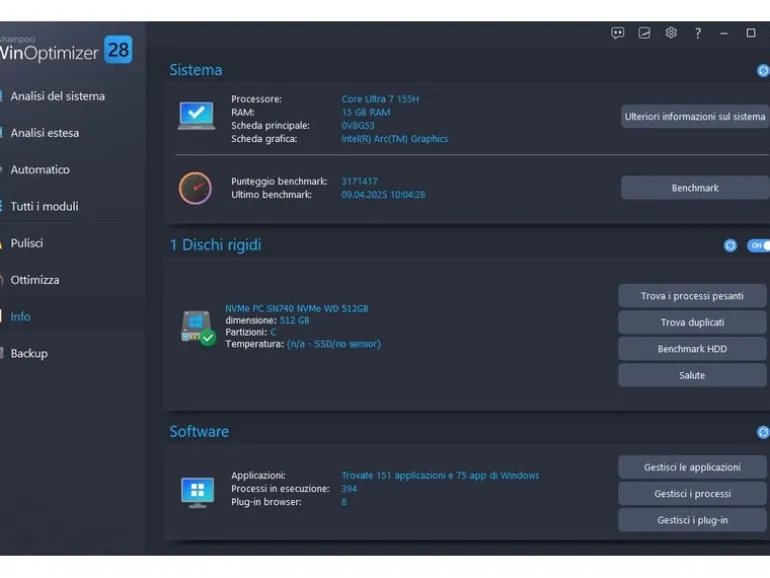Open settings gear icon

coord(671,33)
